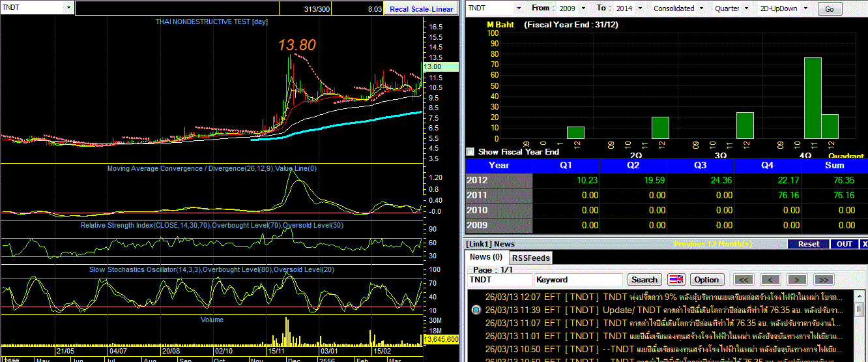Switch to the News (0) tab
Viewport: 868px width, 362px height.
[486, 257]
